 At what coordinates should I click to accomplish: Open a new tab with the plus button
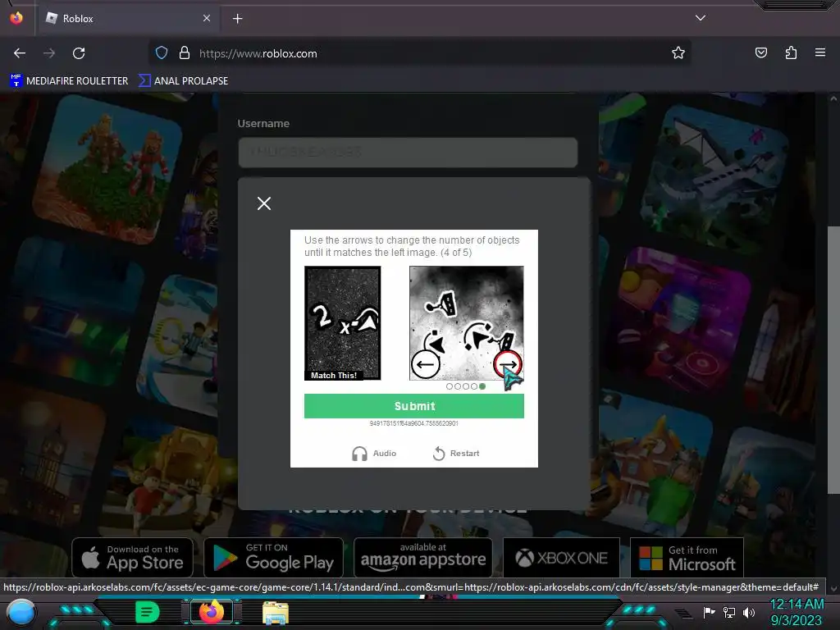click(x=237, y=19)
